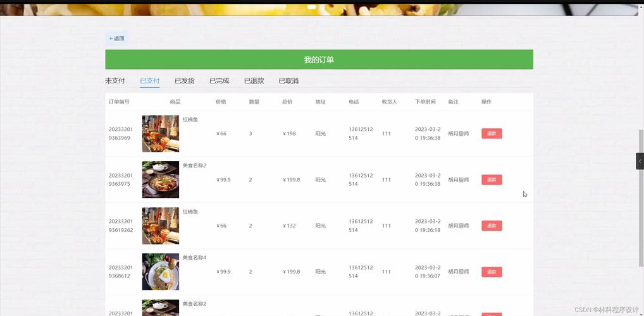Image resolution: width=644 pixels, height=316 pixels.
Task: Click the 美食名称4 product name
Action: (194, 258)
